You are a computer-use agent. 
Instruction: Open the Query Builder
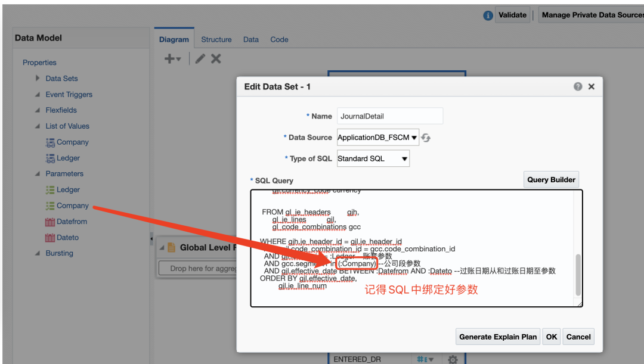click(551, 180)
